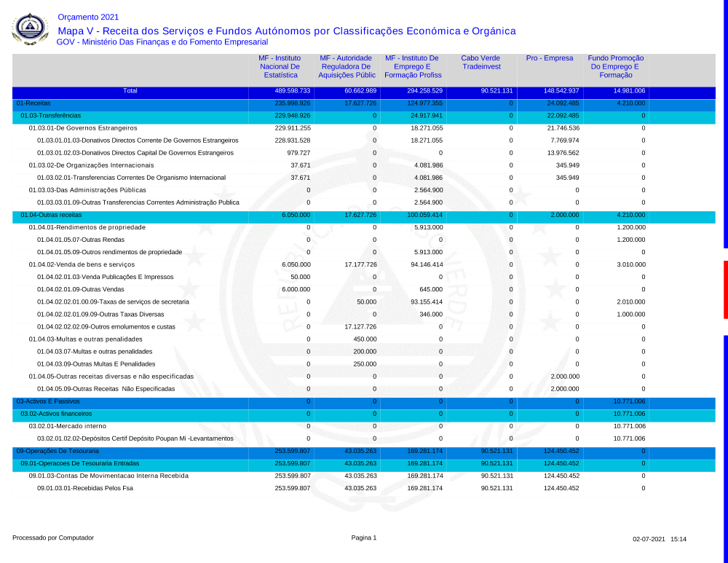Click the '02-07-2021 15:14' timestamp in footer
This screenshot has height=563, width=728.
(660, 539)
